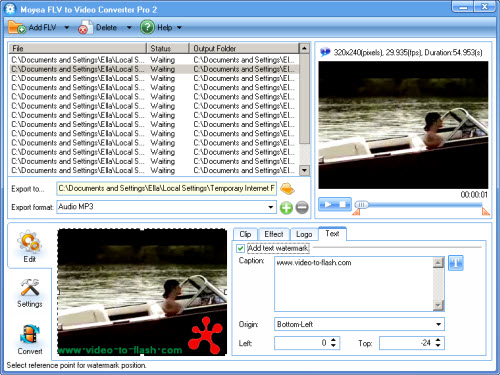Increase the Left value with up arrow
Viewport: 500px width, 375px height.
click(x=333, y=340)
